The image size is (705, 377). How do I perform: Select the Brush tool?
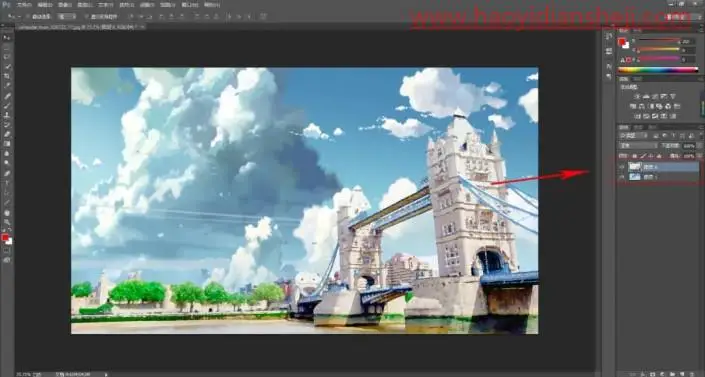[7, 106]
